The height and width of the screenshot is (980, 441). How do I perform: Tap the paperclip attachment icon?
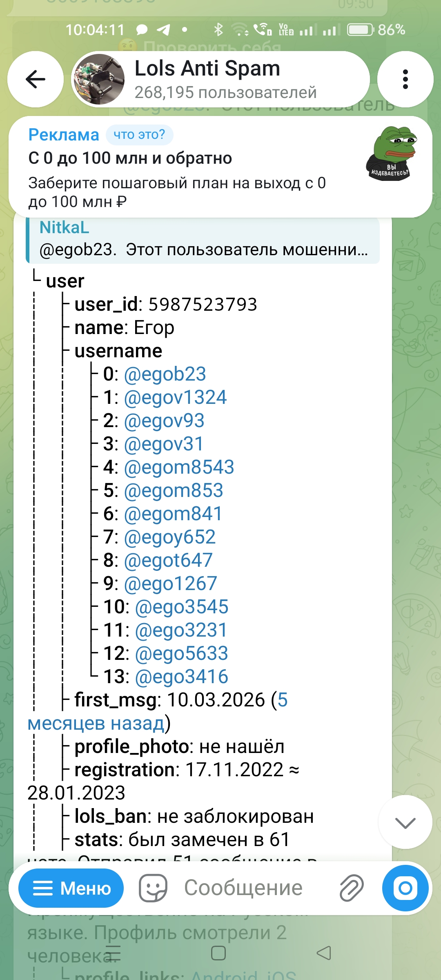click(352, 888)
